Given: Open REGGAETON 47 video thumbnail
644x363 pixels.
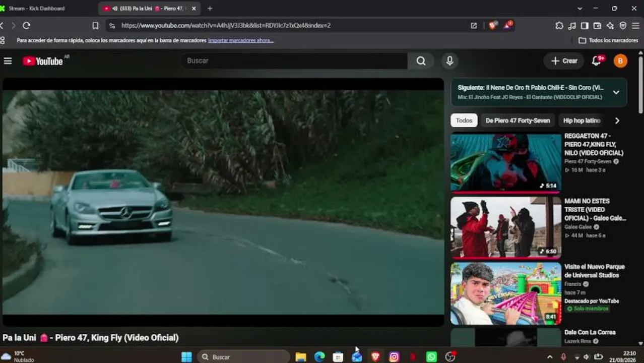Looking at the screenshot, I should (505, 162).
